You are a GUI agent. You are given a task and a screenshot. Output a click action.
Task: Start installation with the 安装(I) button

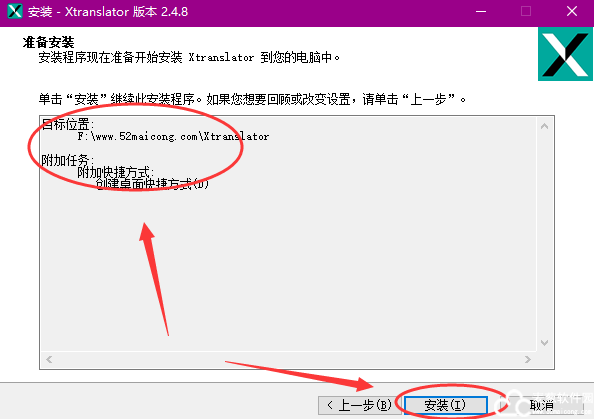(x=445, y=405)
